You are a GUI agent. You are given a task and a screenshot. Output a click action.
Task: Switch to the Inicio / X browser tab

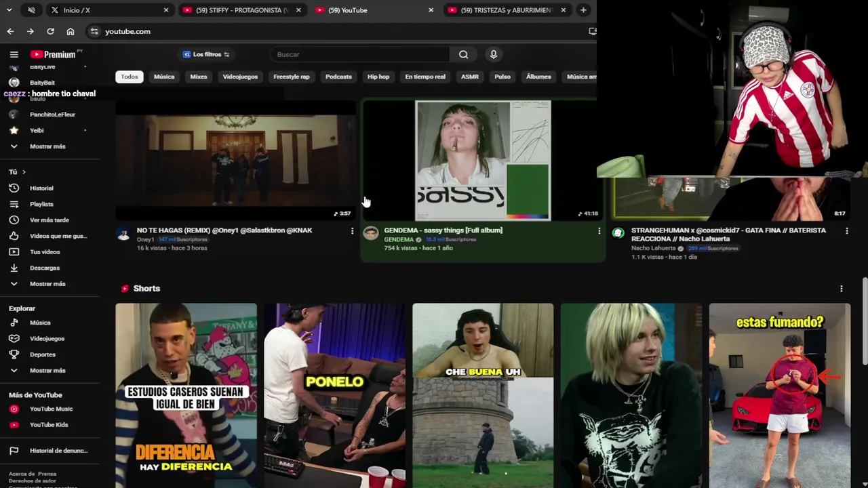(108, 10)
